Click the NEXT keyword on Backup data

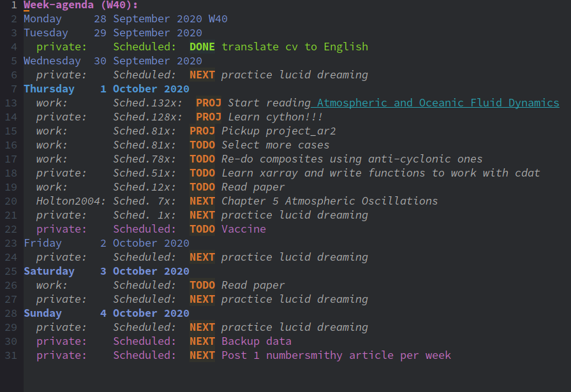click(202, 342)
